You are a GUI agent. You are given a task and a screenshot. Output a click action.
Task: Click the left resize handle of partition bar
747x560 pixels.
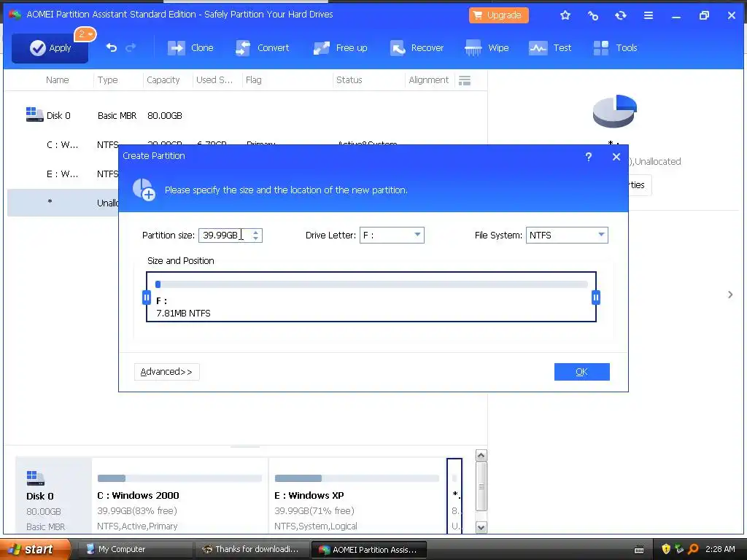click(147, 297)
